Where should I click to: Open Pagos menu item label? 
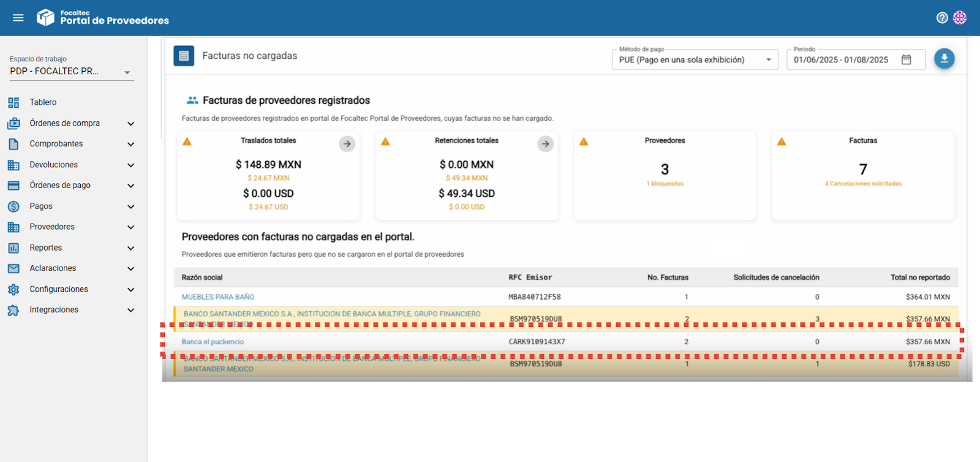coord(41,206)
